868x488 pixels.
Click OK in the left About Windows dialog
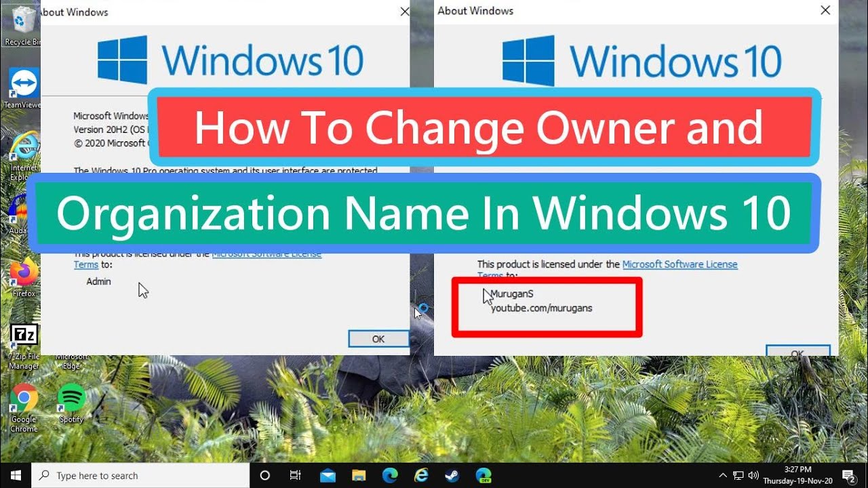tap(378, 339)
